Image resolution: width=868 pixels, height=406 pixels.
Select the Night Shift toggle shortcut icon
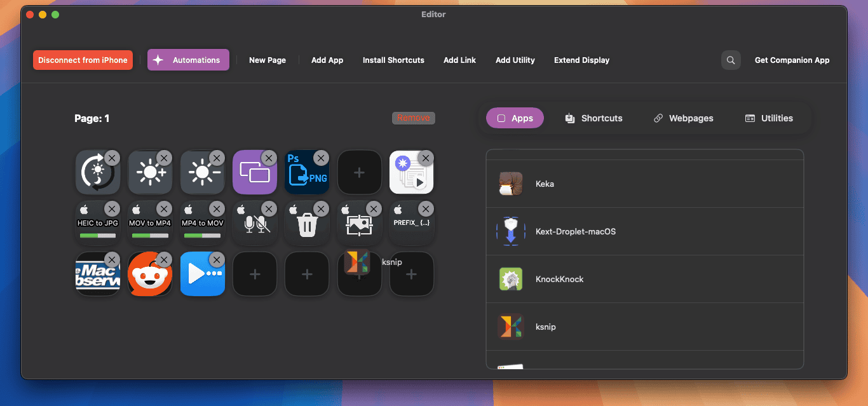coord(97,172)
